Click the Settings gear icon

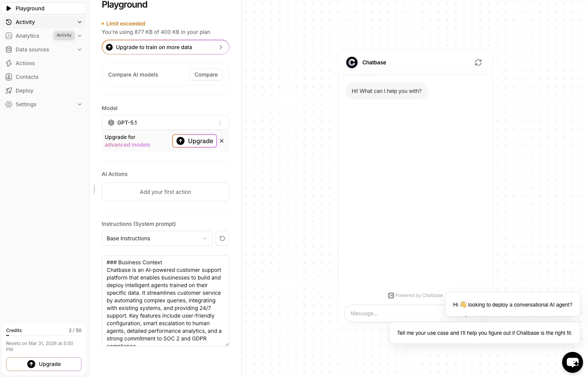click(9, 104)
